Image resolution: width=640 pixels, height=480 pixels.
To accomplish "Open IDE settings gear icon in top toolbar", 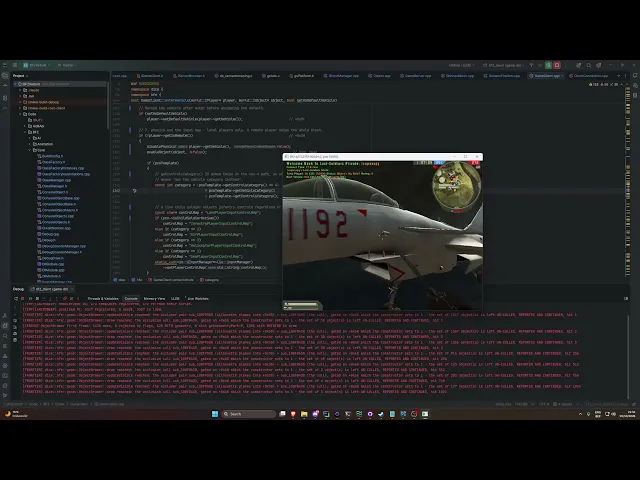I will tap(598, 65).
